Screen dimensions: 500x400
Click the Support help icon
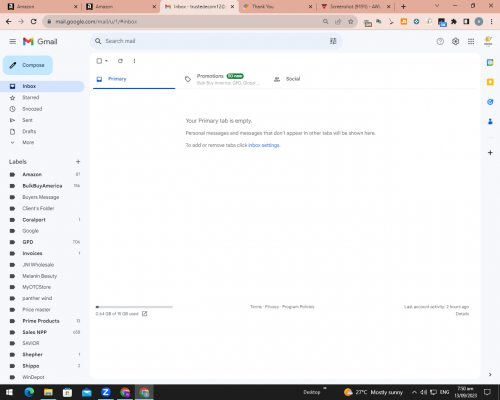(440, 41)
